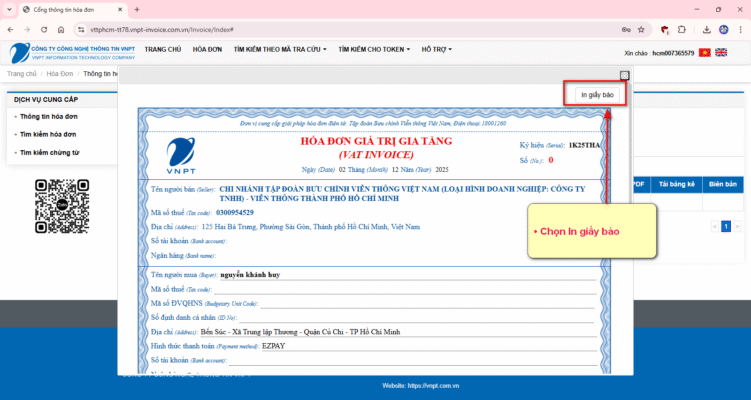Viewport: 751px width, 400px height.
Task: Click Biên bản column header
Action: [x=723, y=184]
